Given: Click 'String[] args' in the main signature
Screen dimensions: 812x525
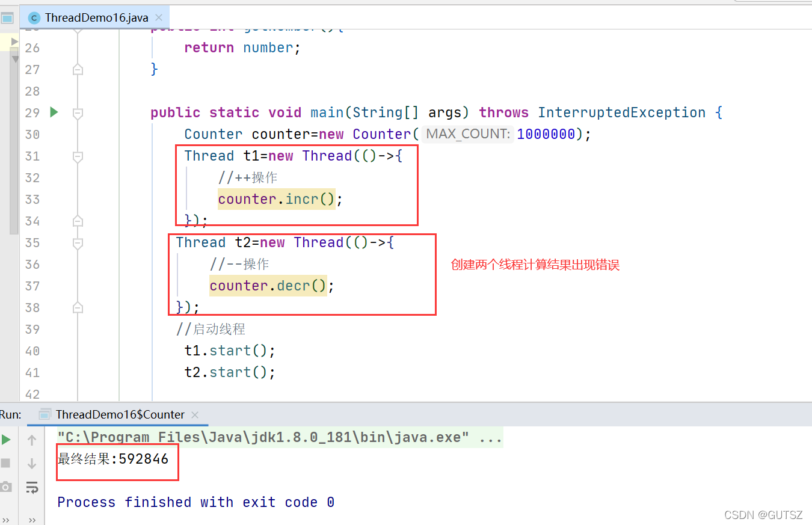Looking at the screenshot, I should pyautogui.click(x=407, y=112).
